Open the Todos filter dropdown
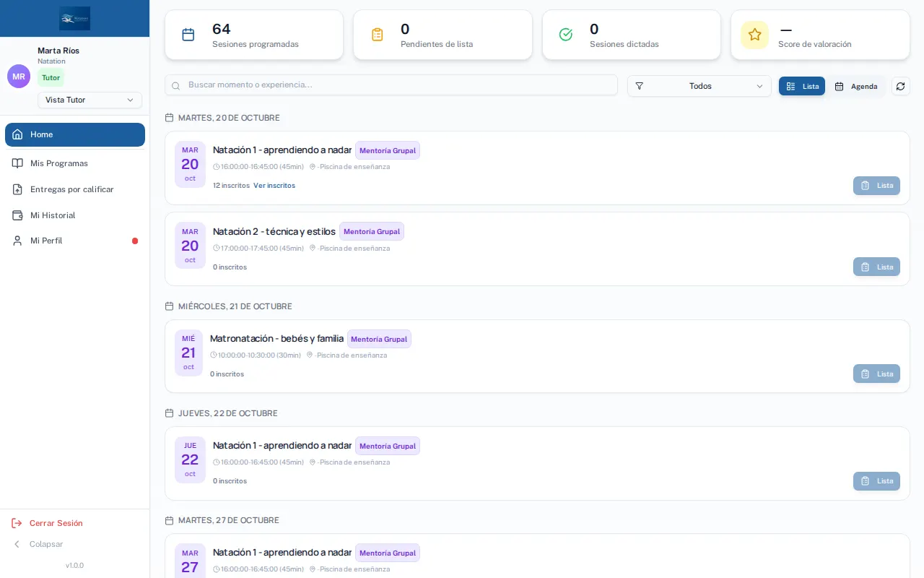 tap(699, 86)
